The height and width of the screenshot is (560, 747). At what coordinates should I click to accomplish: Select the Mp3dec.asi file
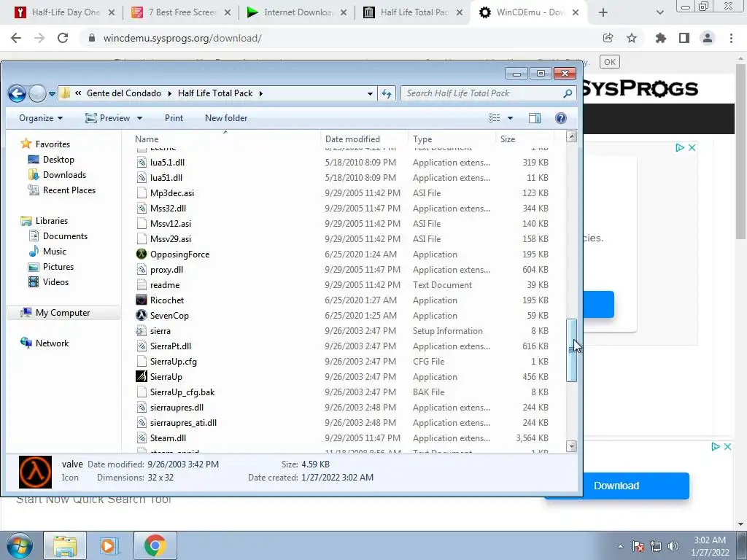(171, 192)
